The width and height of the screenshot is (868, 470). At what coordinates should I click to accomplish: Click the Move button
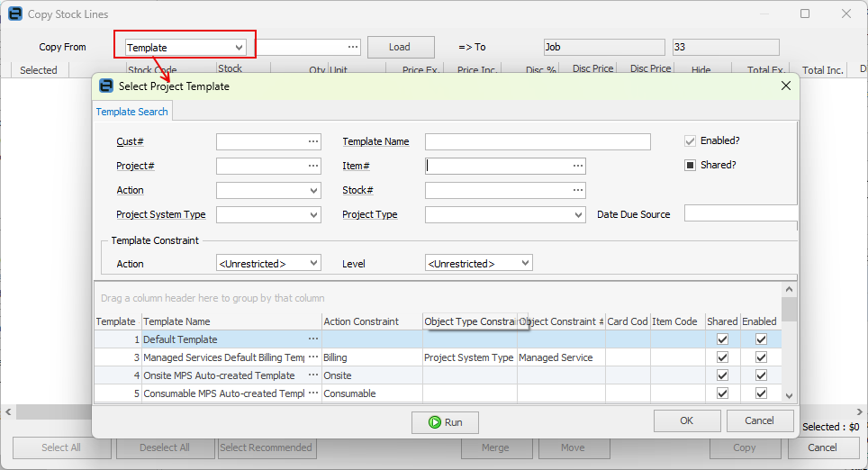click(574, 447)
